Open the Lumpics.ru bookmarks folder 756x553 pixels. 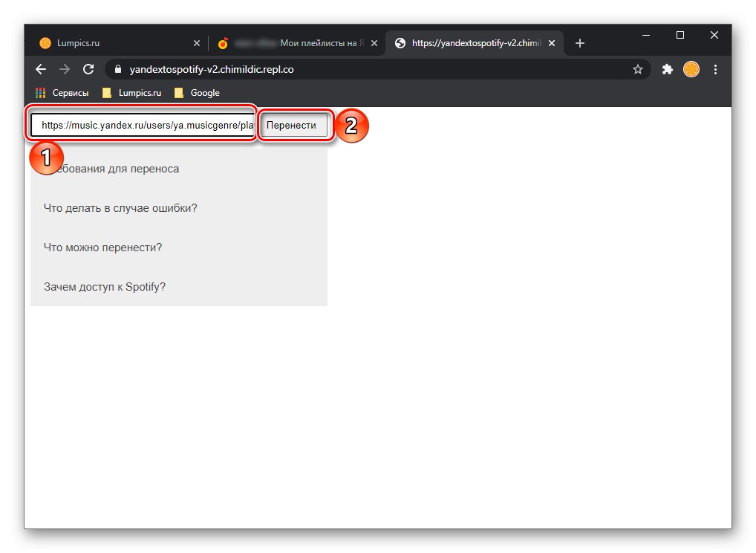coord(134,92)
